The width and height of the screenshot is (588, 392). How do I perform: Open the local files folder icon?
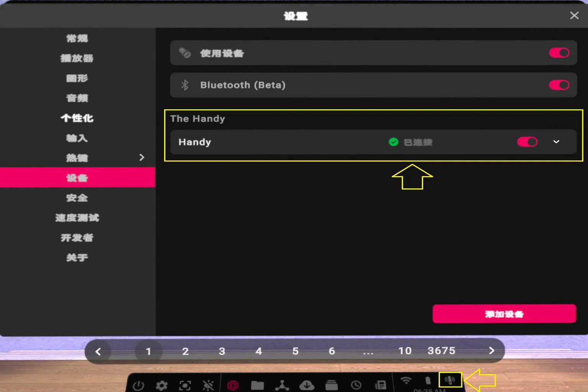point(257,385)
